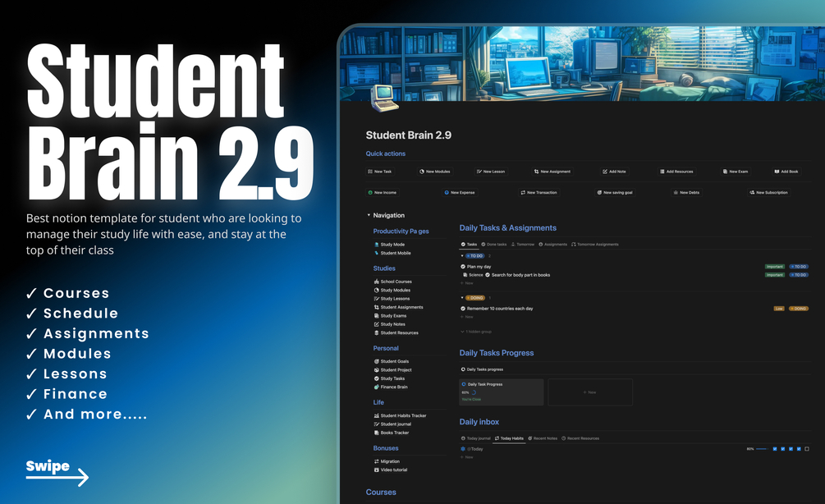Click the blue New Expense icon
This screenshot has height=504, width=825.
(x=447, y=193)
